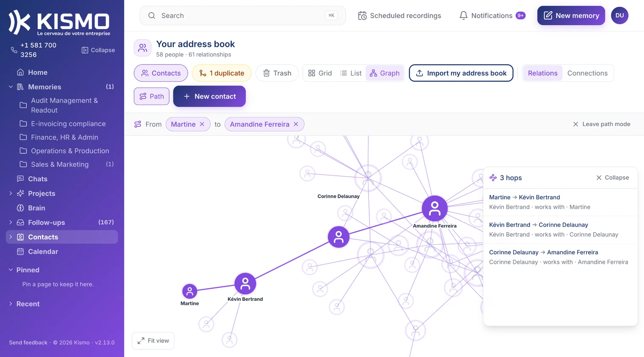
Task: Remove Amandine Ferreira from path end
Action: (296, 124)
